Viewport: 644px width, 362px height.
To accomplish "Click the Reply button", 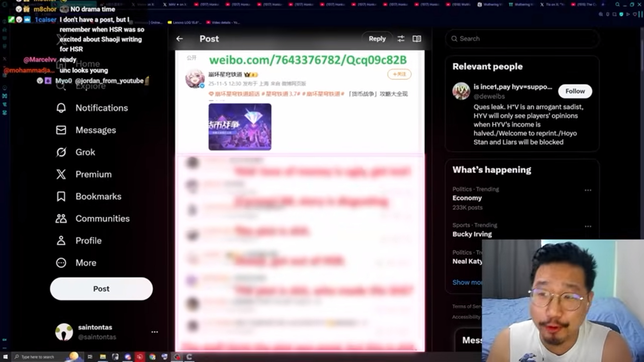I will point(377,39).
